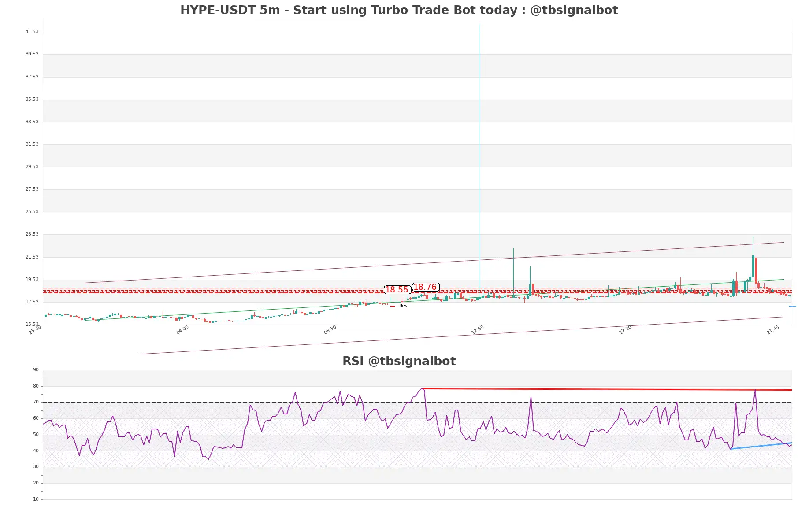Click the RSI 90 axis label
The image size is (798, 532).
coord(36,370)
